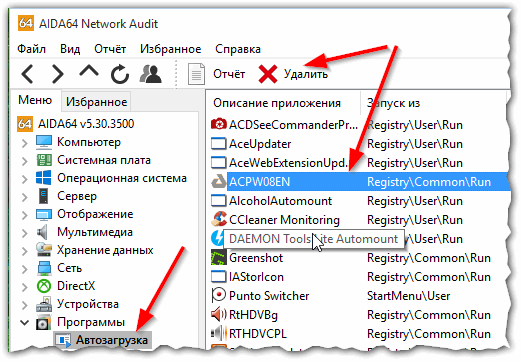Image resolution: width=522 pixels, height=362 pixels.
Task: Open the Избранное menu in menu bar
Action: pos(171,49)
